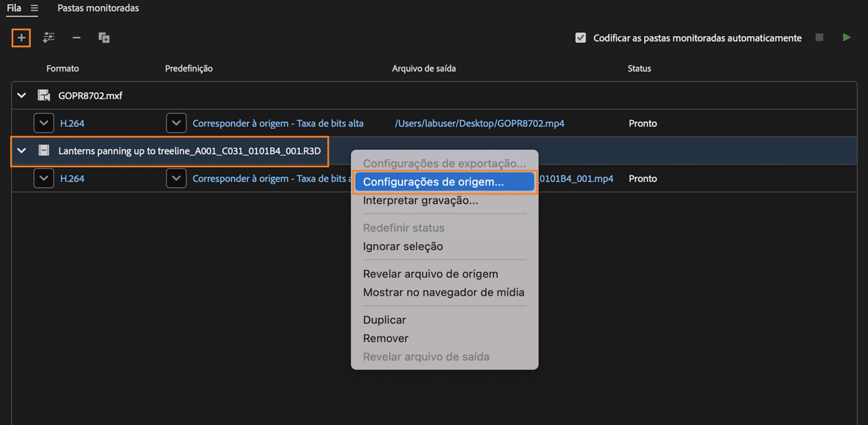This screenshot has height=425, width=868.
Task: Select Interpretar gravação in context menu
Action: tap(420, 200)
